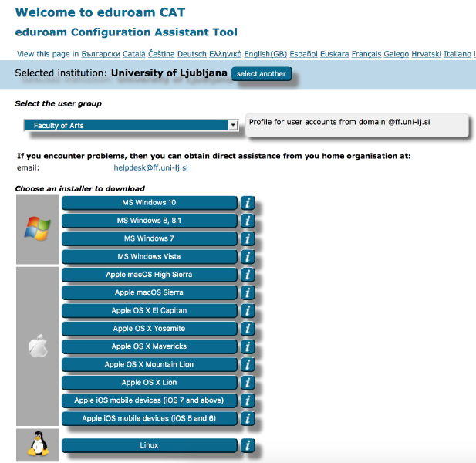Viewport: 476px width, 463px height.
Task: Open the Faculty of Arts user group dropdown
Action: (131, 125)
